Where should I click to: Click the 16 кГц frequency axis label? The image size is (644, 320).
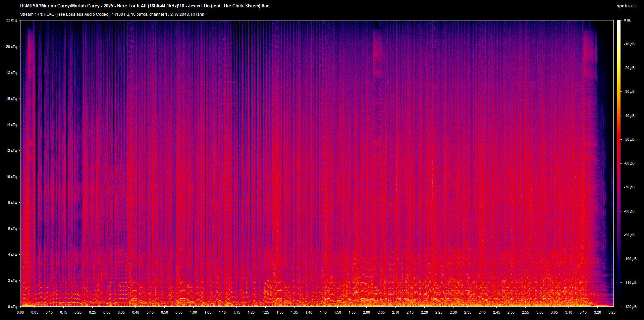11,99
